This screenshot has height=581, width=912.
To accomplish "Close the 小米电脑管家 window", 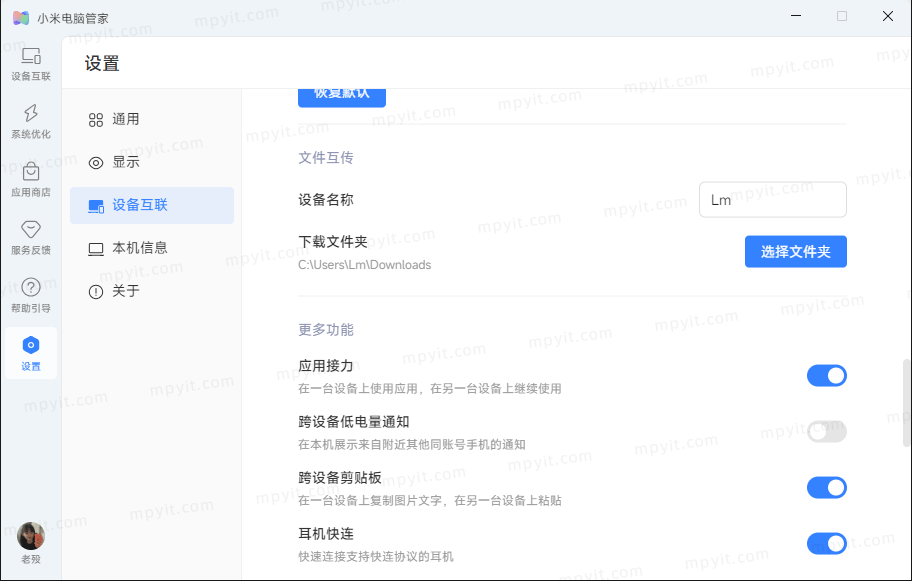I will 888,16.
